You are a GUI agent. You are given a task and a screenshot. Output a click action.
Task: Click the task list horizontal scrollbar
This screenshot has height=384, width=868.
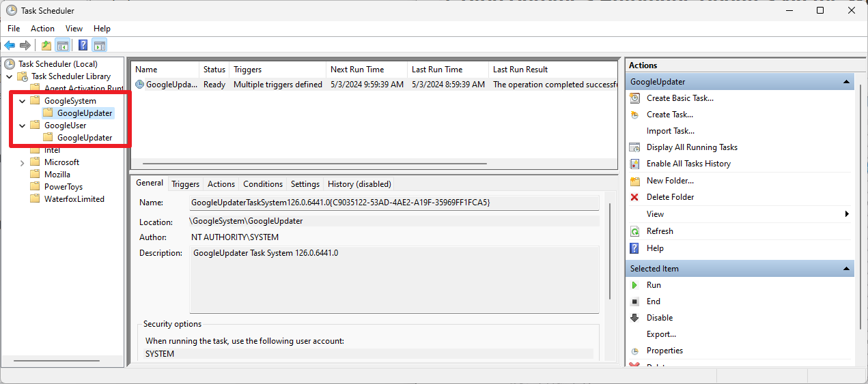[315, 164]
